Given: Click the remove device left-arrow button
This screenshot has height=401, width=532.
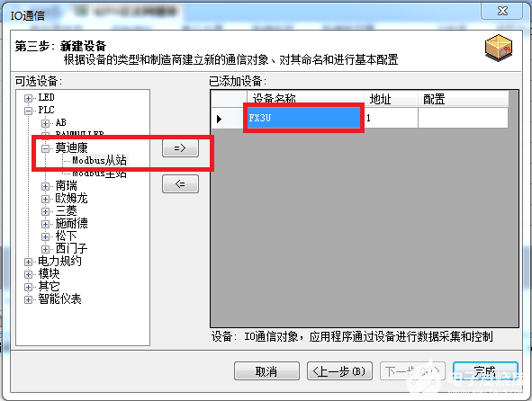Looking at the screenshot, I should 180,183.
